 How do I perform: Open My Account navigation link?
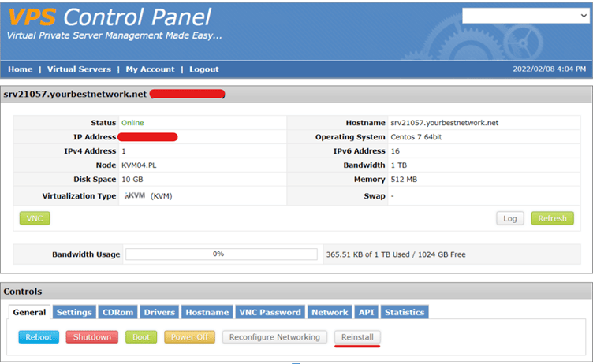click(150, 69)
